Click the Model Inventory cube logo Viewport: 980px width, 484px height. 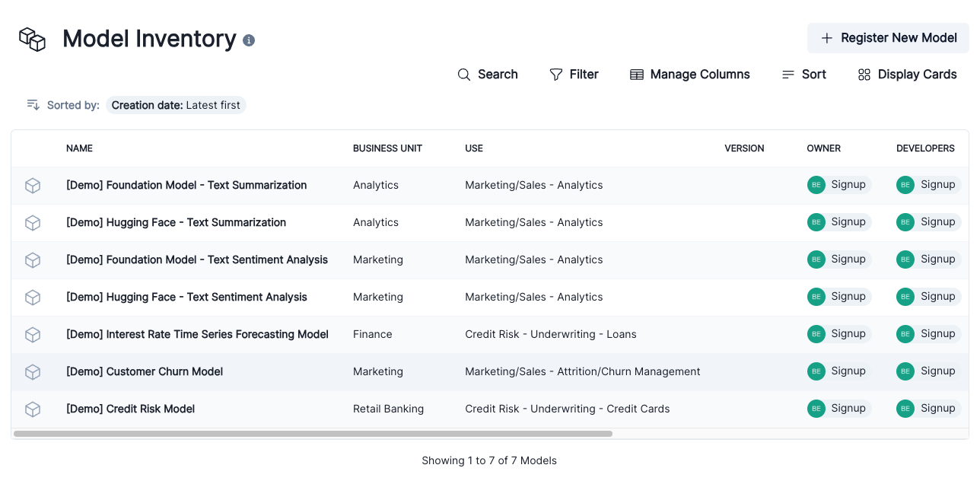click(x=32, y=38)
